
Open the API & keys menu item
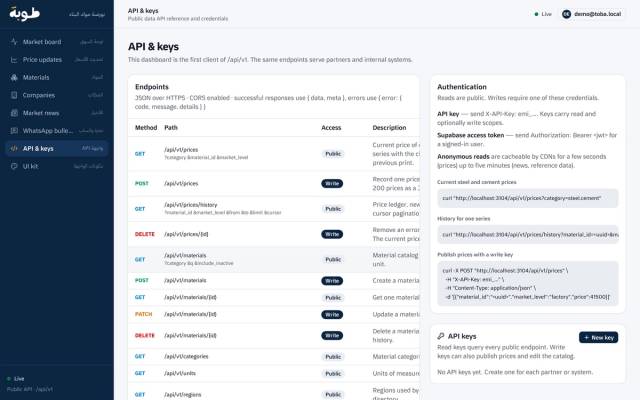57,149
